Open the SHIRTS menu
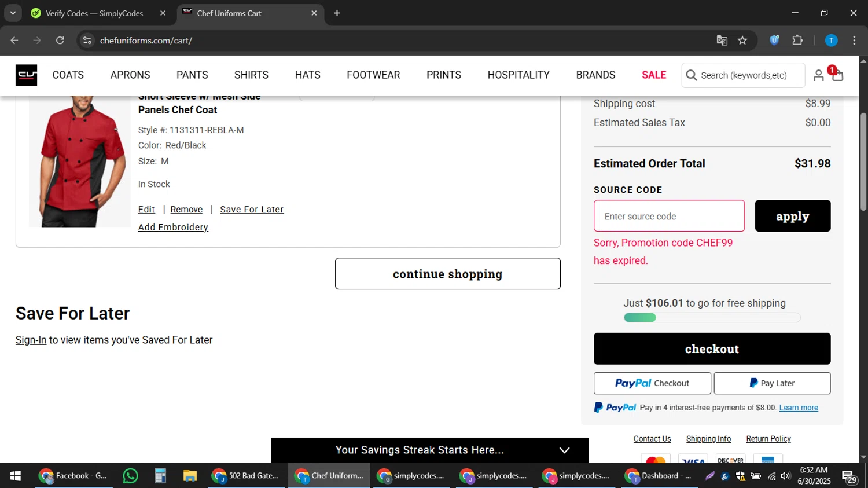This screenshot has width=868, height=488. click(251, 75)
